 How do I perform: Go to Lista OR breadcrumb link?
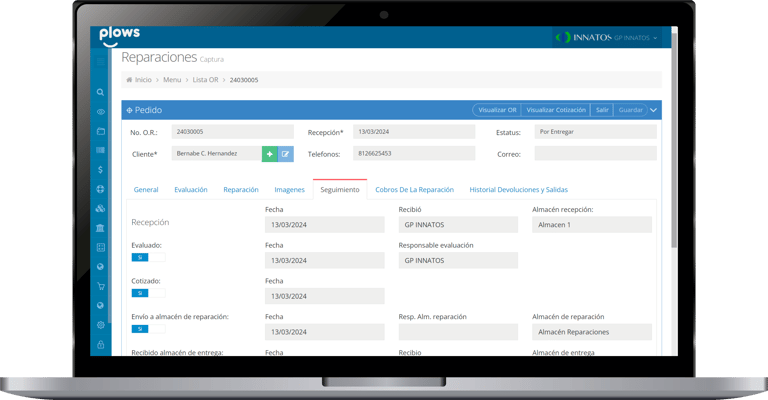pos(205,80)
